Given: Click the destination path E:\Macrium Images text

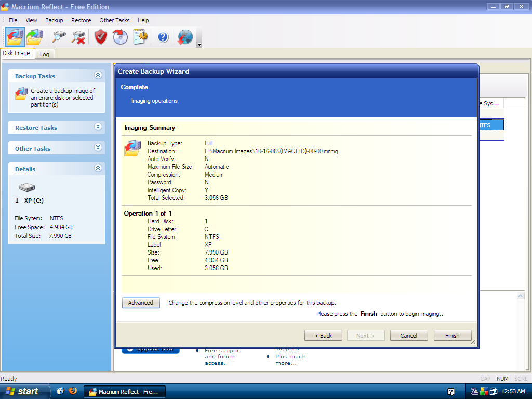Looking at the screenshot, I should [271, 151].
